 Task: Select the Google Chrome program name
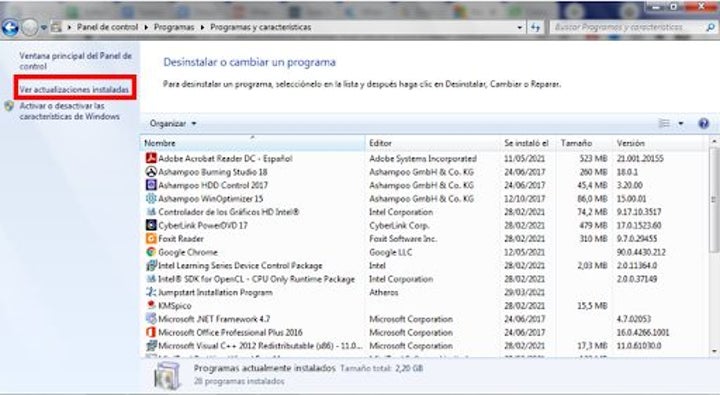pyautogui.click(x=188, y=252)
